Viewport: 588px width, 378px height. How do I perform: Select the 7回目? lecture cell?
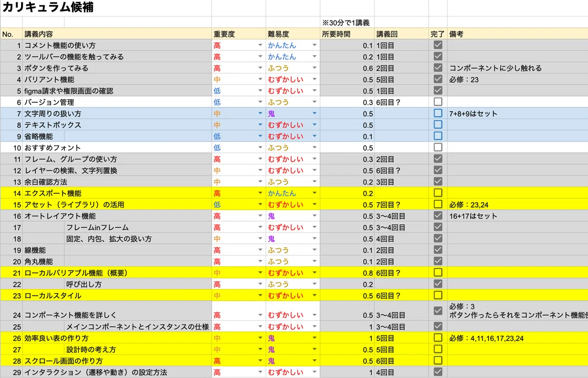click(401, 205)
